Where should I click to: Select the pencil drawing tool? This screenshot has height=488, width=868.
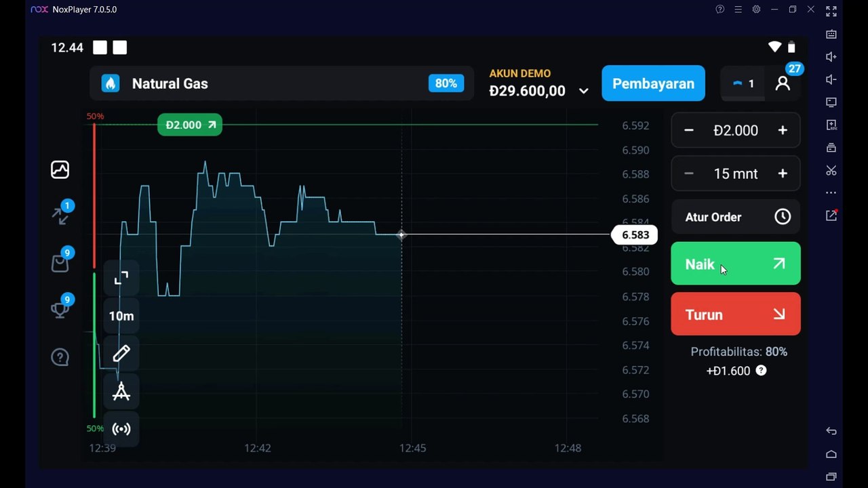pos(121,353)
